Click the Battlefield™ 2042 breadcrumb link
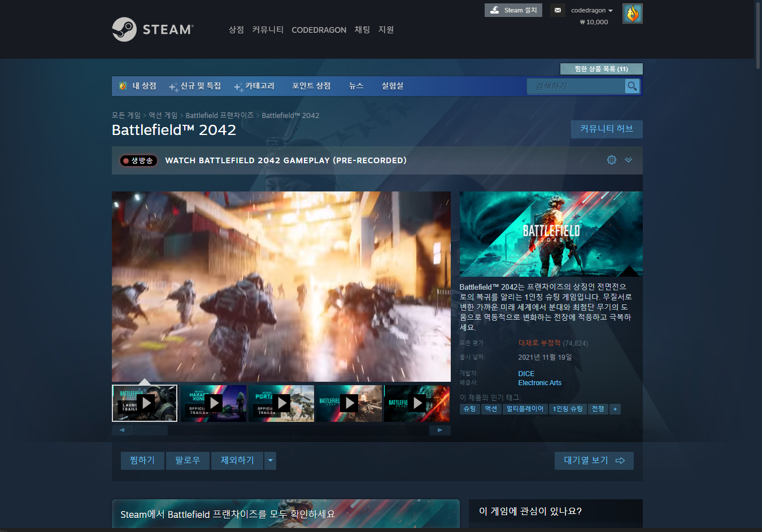The height and width of the screenshot is (532, 762). (290, 115)
